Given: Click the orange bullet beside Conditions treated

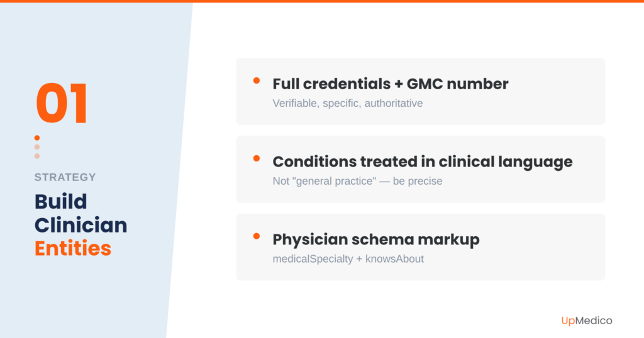Looking at the screenshot, I should point(257,158).
